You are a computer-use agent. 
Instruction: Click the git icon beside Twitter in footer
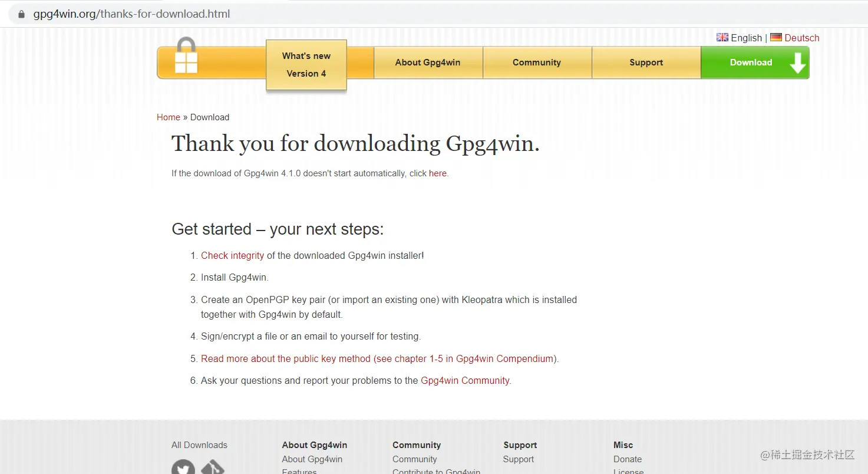coord(213,468)
